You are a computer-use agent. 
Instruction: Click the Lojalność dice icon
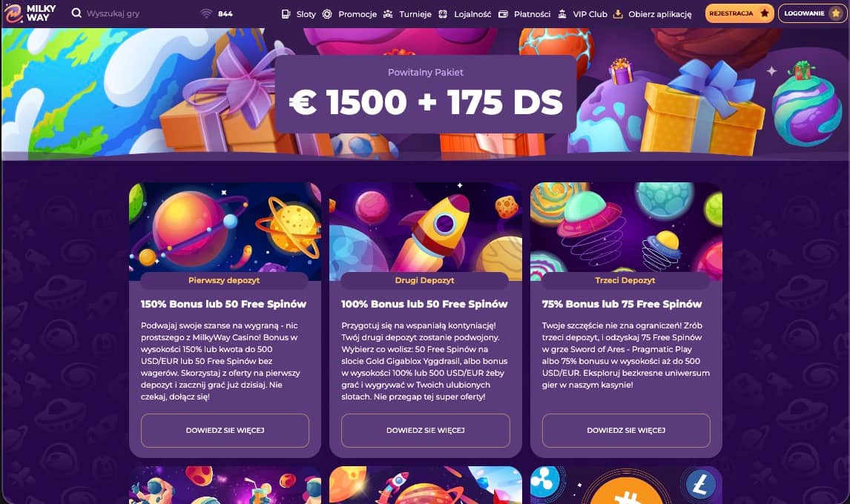click(x=443, y=14)
